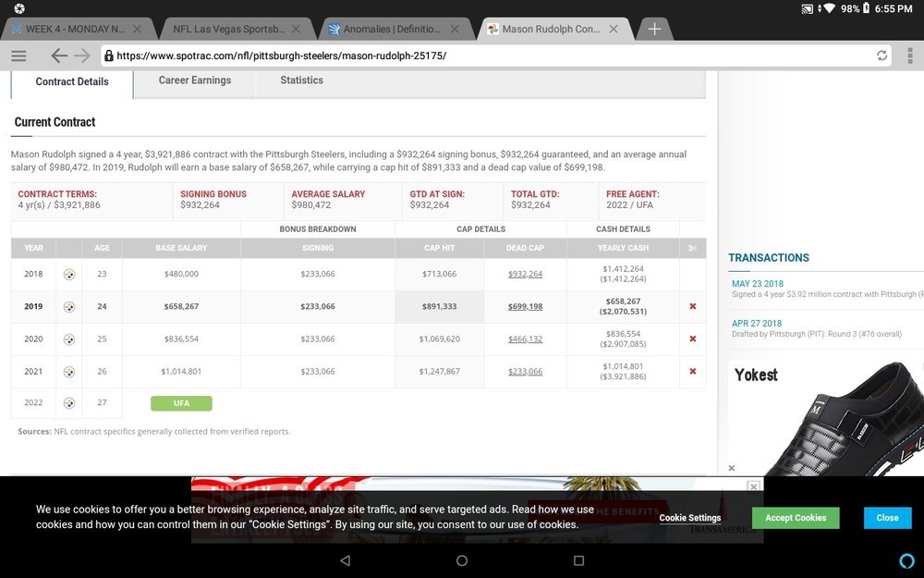Select the Contract Details tab

[x=72, y=82]
